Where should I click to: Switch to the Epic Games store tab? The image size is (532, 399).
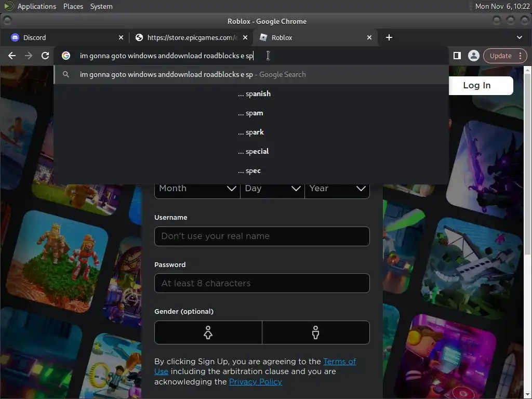[x=192, y=37]
